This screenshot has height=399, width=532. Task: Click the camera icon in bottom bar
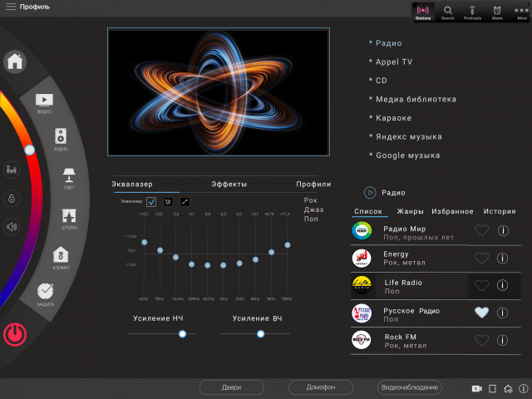[476, 388]
